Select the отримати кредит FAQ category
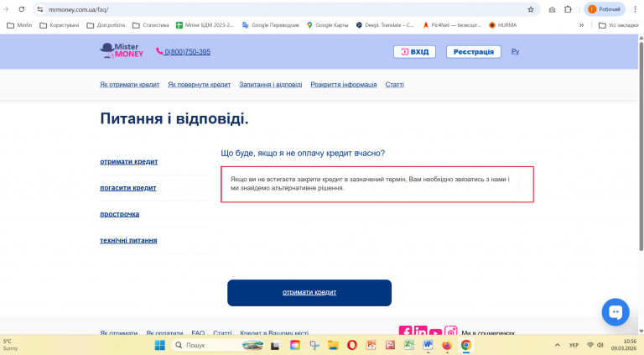Viewport: 644px width, 355px height. tap(128, 162)
